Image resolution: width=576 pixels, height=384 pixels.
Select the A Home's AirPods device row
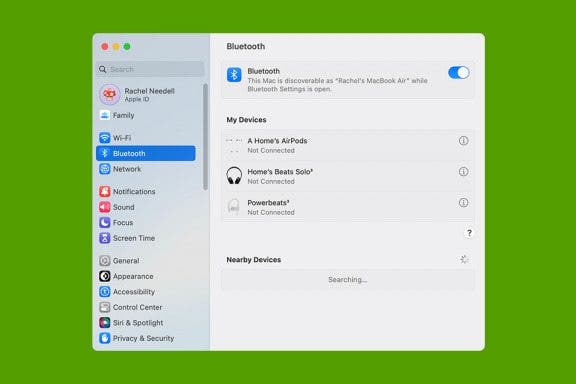click(x=348, y=146)
